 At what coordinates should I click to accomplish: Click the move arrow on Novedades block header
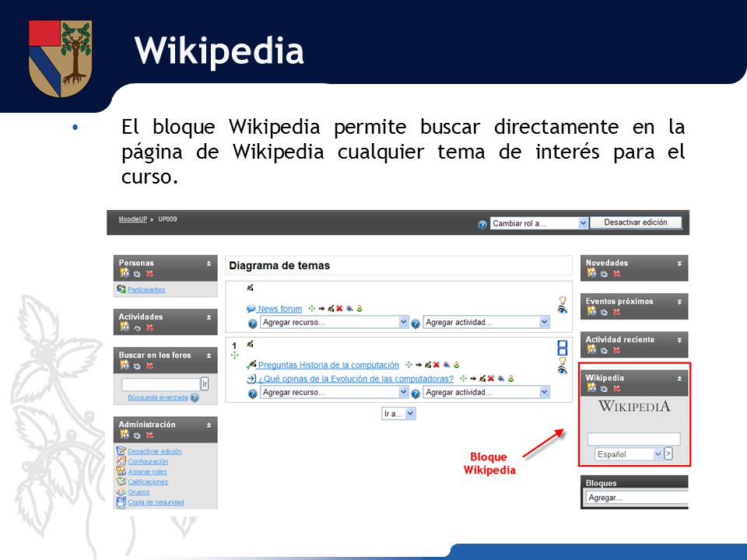[679, 264]
